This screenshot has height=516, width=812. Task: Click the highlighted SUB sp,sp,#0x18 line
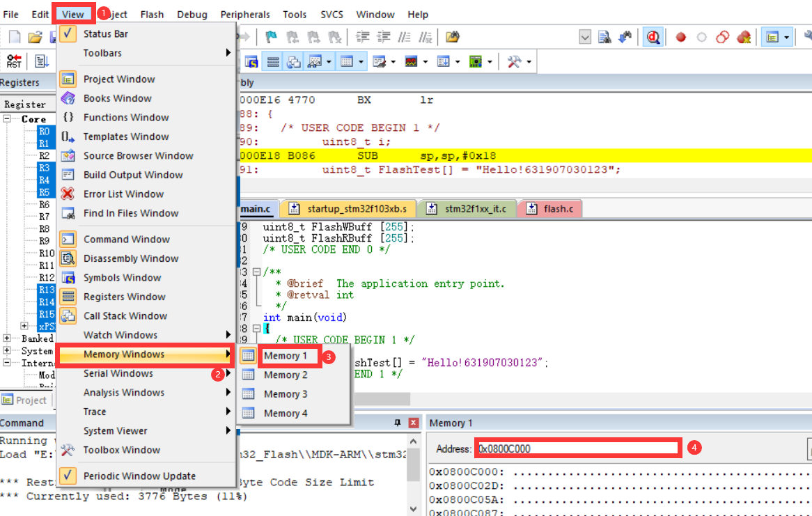pyautogui.click(x=524, y=155)
